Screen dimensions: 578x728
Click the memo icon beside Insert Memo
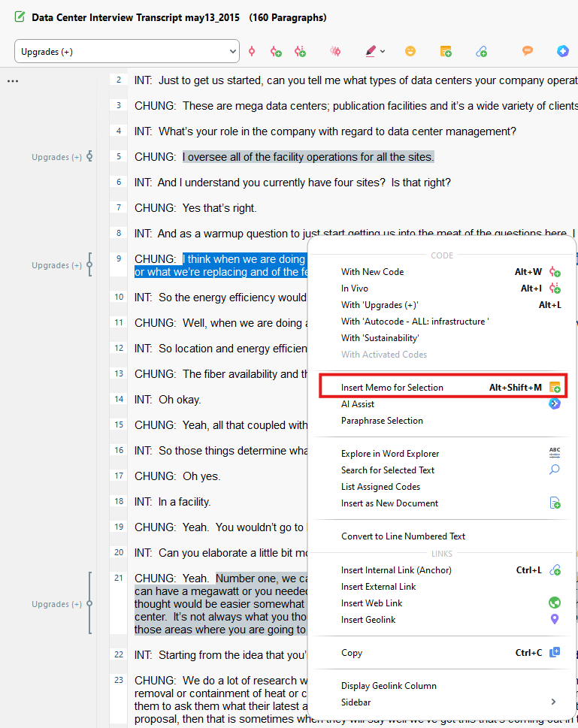pyautogui.click(x=555, y=387)
